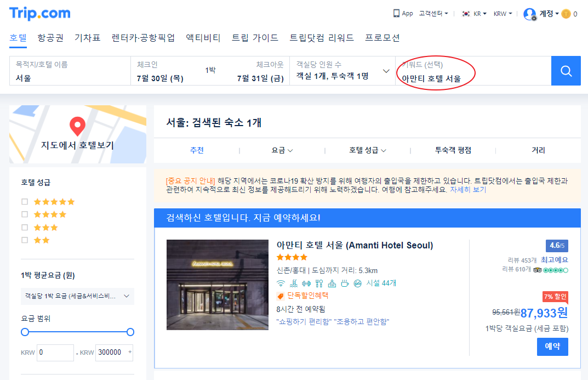This screenshot has width=588, height=380.
Task: Check the four-star hotel filter
Action: [25, 214]
